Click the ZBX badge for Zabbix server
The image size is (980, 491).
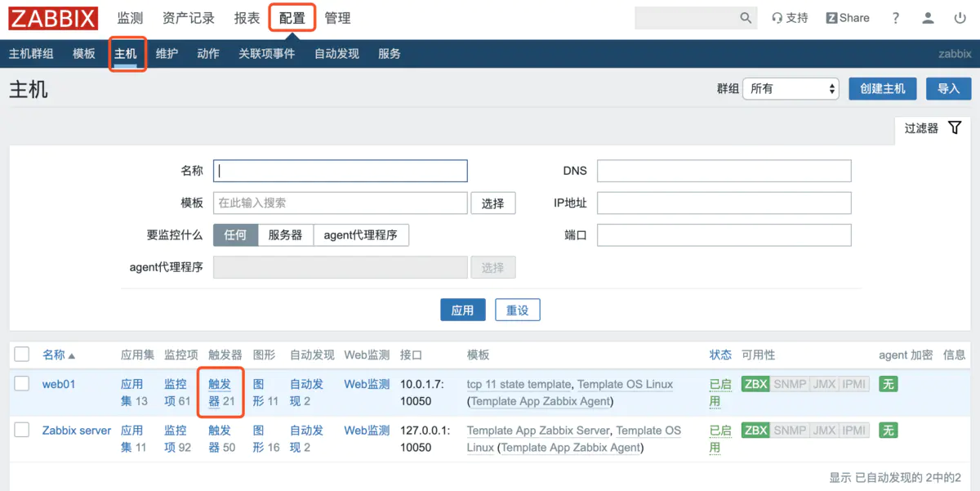(756, 431)
